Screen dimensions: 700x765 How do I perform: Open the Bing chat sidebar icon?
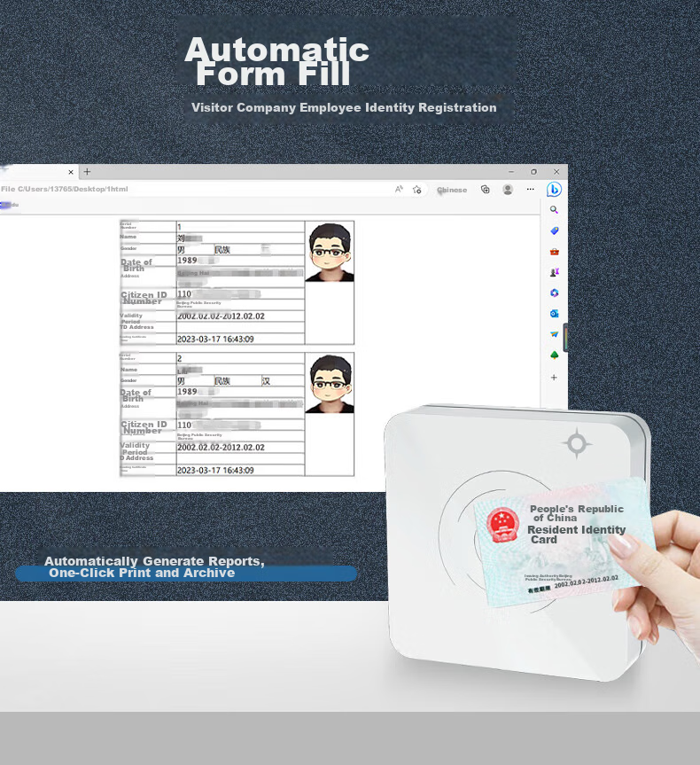tap(554, 190)
